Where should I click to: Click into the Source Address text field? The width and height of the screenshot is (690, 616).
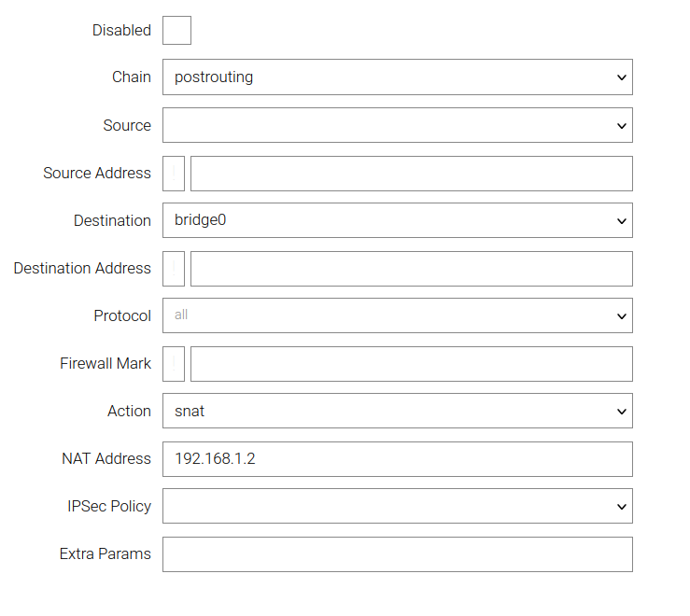click(411, 174)
